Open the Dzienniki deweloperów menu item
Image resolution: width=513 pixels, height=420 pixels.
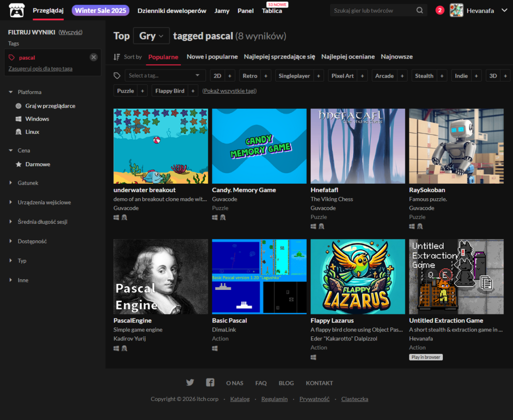tap(172, 11)
